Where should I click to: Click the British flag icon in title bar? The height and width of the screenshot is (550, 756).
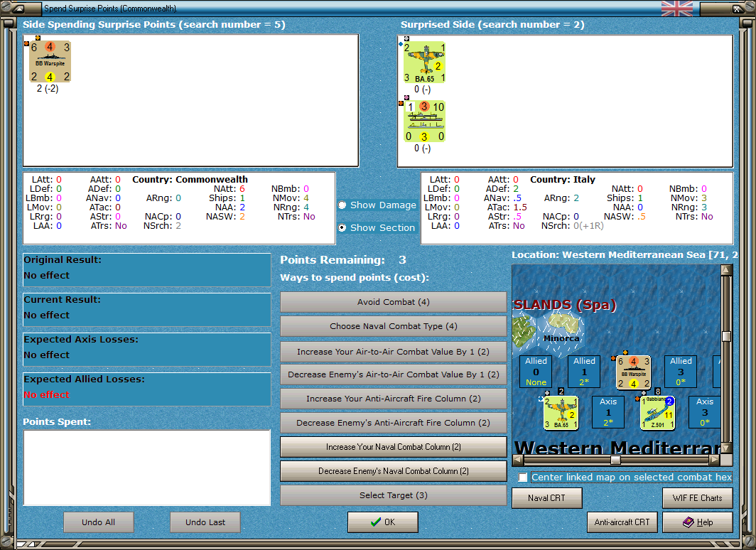point(677,9)
